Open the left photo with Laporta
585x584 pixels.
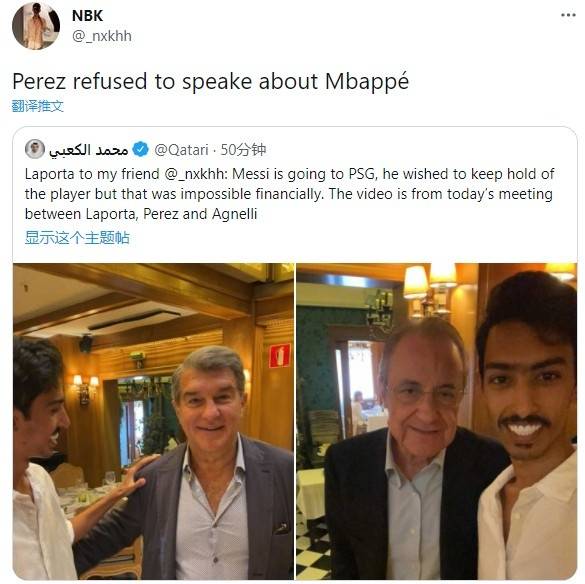pyautogui.click(x=153, y=421)
